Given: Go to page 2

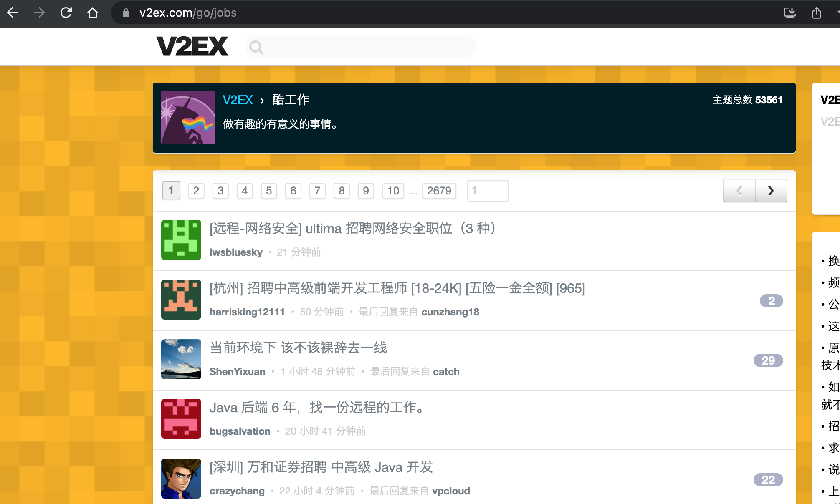Looking at the screenshot, I should (196, 191).
